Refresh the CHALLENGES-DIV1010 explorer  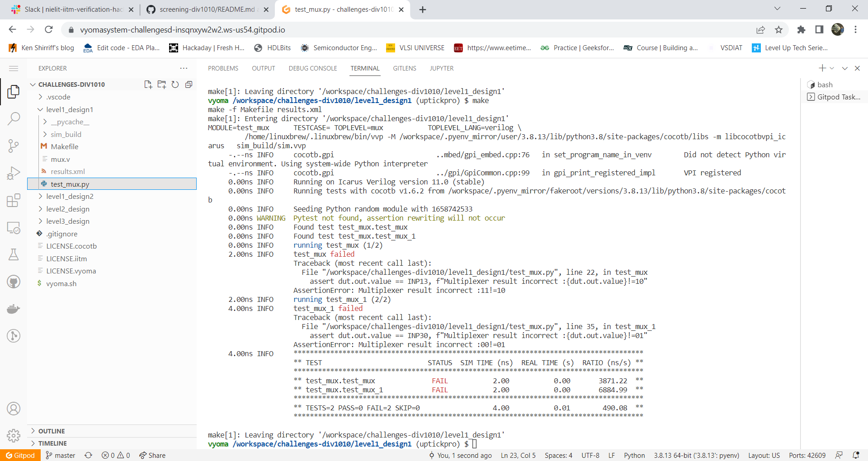175,85
